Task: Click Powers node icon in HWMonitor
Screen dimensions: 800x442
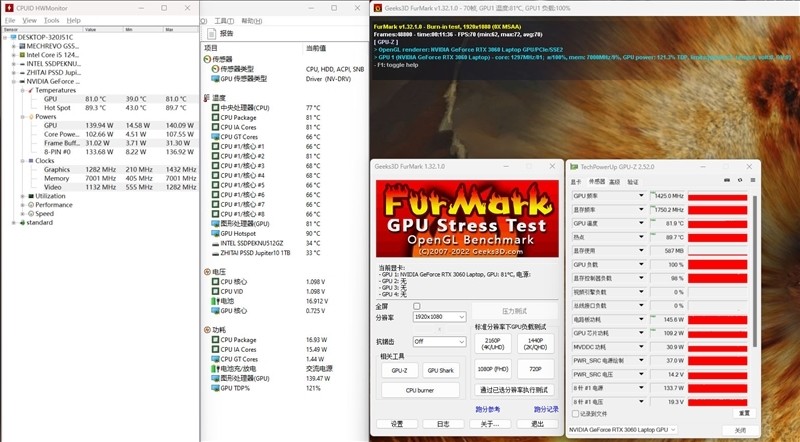Action: (x=31, y=117)
